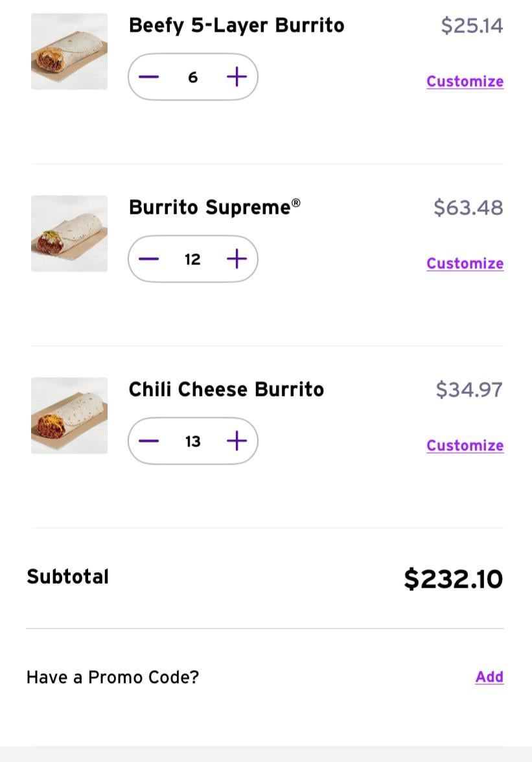The image size is (532, 762).
Task: Select the Chili Cheese Burrito title
Action: point(226,389)
